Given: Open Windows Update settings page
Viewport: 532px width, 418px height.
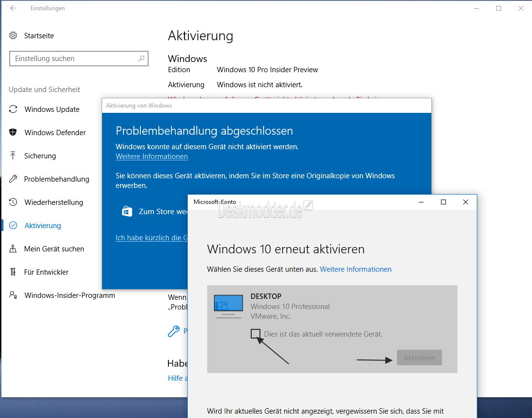Looking at the screenshot, I should click(52, 109).
